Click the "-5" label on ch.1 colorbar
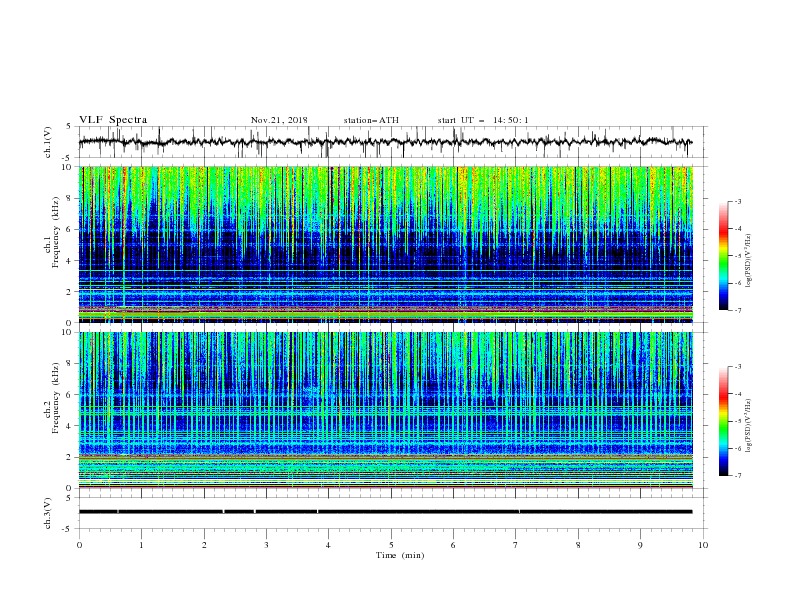This screenshot has width=792, height=612. pos(737,256)
